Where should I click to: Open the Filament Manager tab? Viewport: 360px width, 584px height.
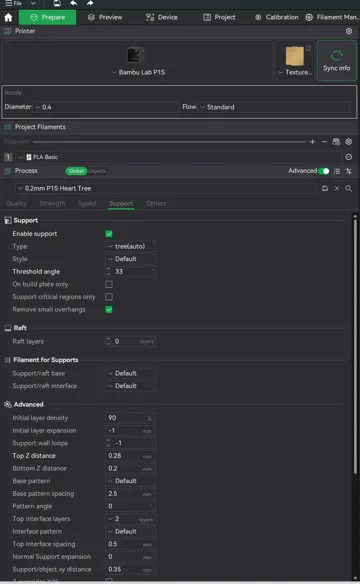pyautogui.click(x=332, y=17)
